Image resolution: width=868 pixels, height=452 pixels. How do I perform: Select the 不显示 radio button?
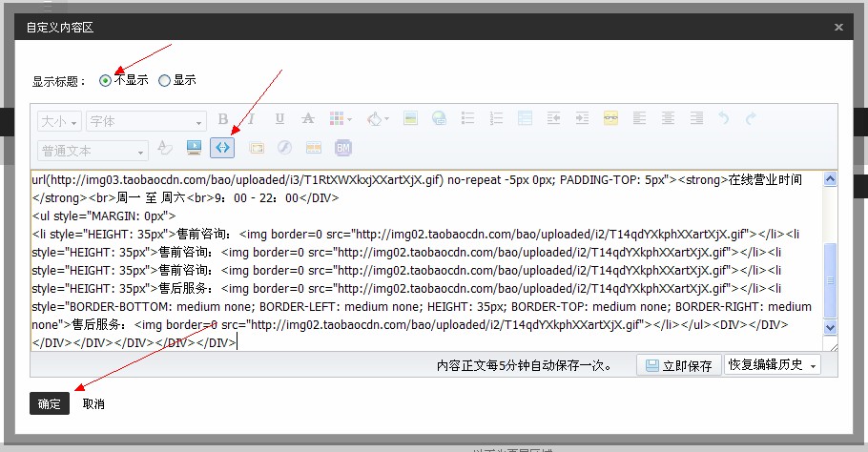pos(105,81)
